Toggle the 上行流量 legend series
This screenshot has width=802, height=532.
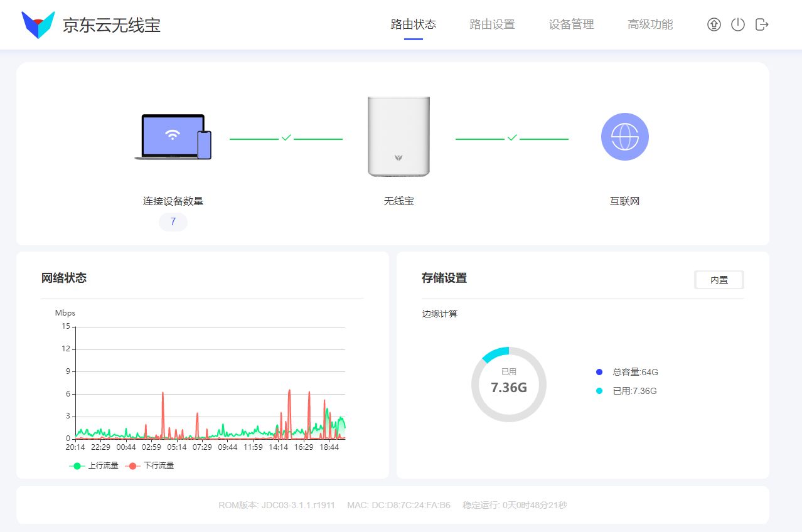pos(94,465)
